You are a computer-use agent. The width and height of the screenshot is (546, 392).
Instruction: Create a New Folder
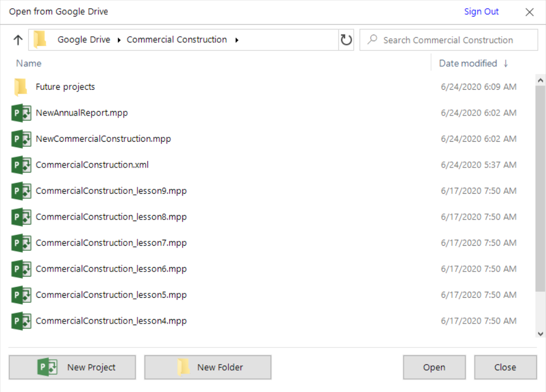pyautogui.click(x=208, y=367)
